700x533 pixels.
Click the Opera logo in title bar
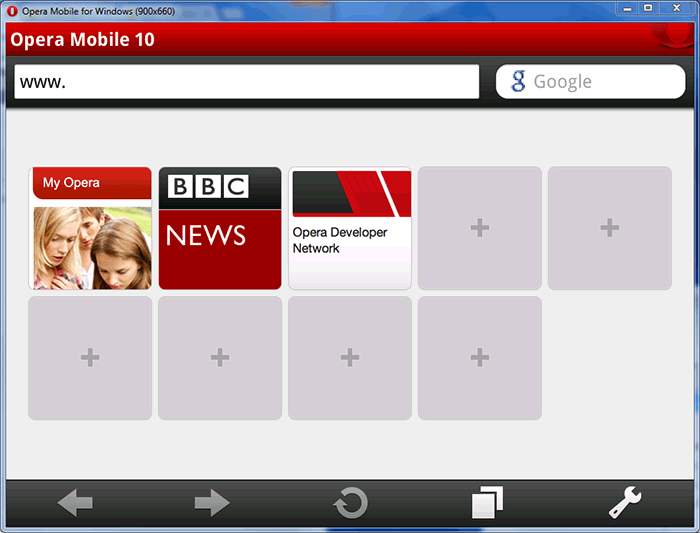[12, 11]
